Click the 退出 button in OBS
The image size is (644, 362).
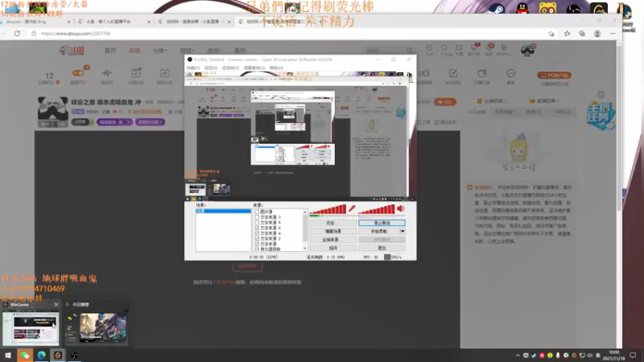382,249
